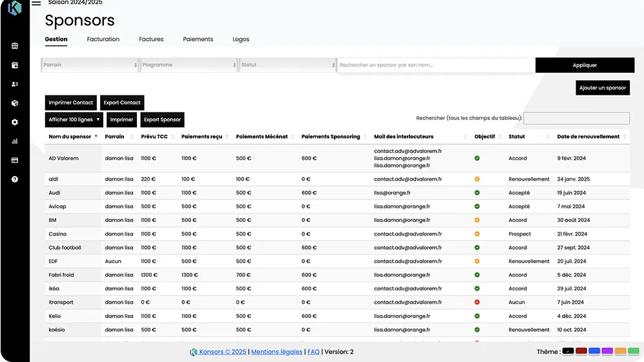Switch to the Facturation tab
Viewport: 644px width, 362px height.
click(103, 39)
